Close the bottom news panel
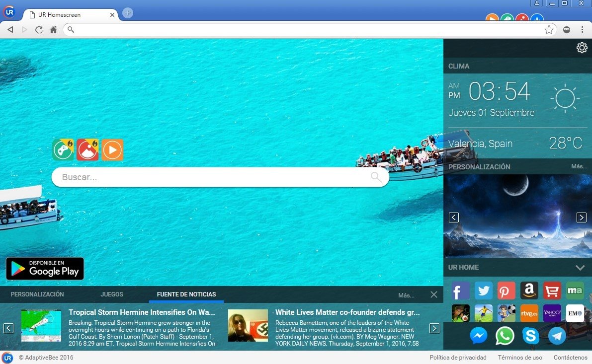Image resolution: width=592 pixels, height=364 pixels. pos(434,294)
